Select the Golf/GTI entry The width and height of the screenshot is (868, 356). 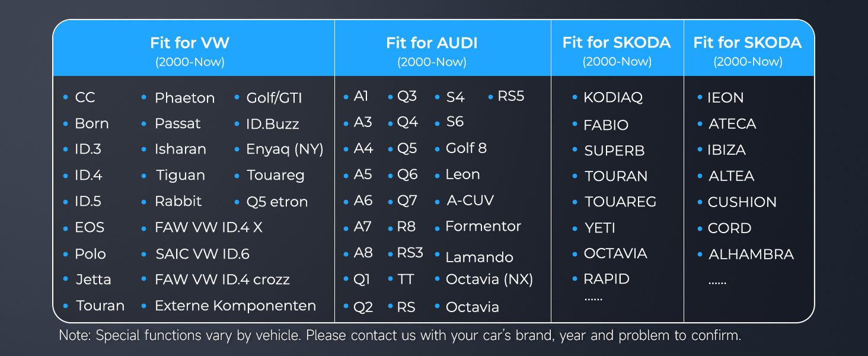click(x=274, y=98)
